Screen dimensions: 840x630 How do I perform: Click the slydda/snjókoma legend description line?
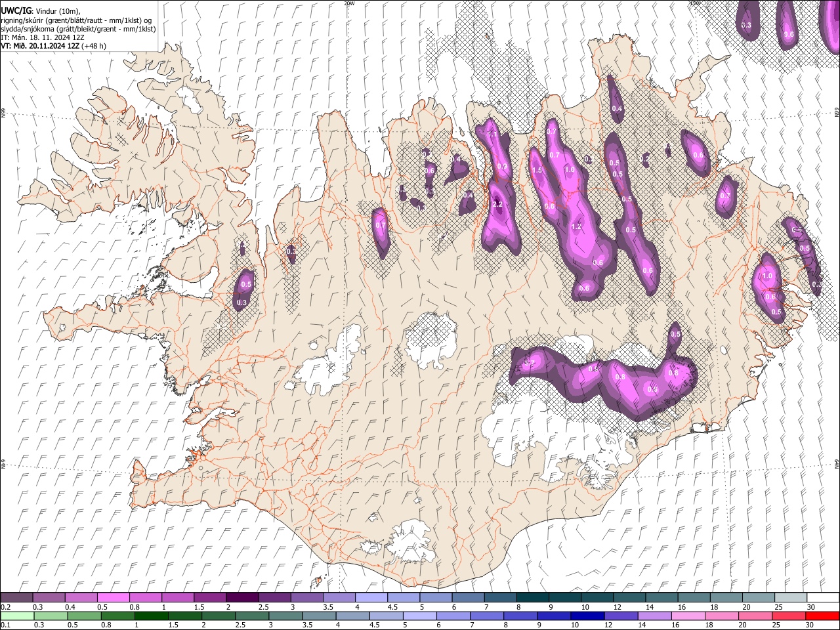tap(78, 29)
